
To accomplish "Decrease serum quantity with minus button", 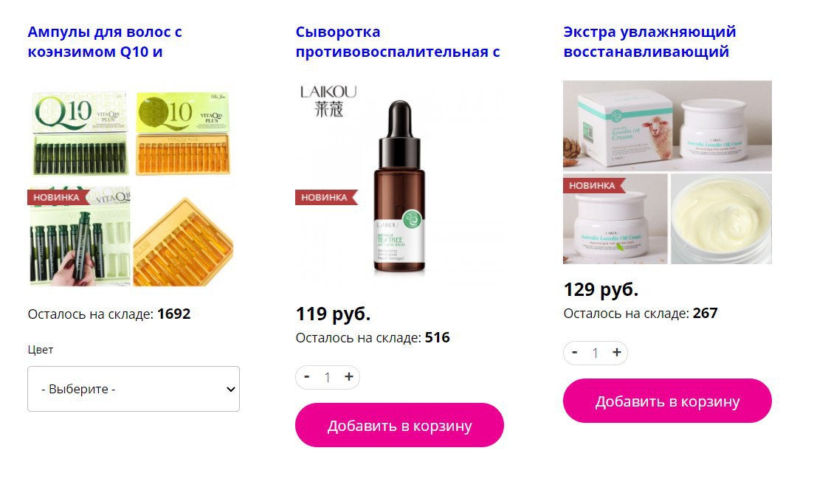I will (307, 377).
